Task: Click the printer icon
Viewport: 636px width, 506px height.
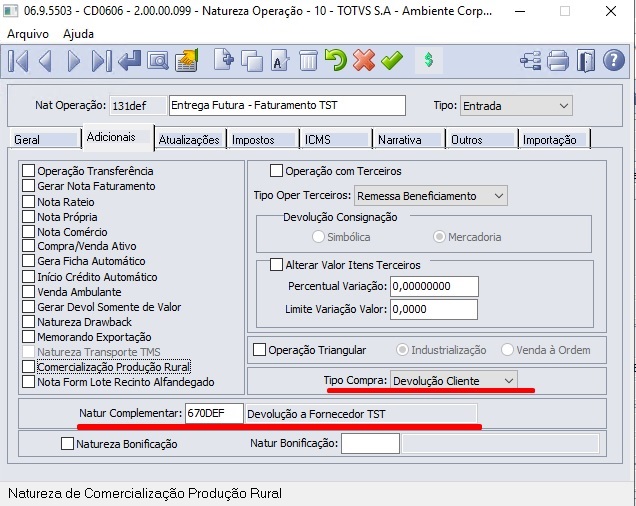Action: [x=558, y=61]
